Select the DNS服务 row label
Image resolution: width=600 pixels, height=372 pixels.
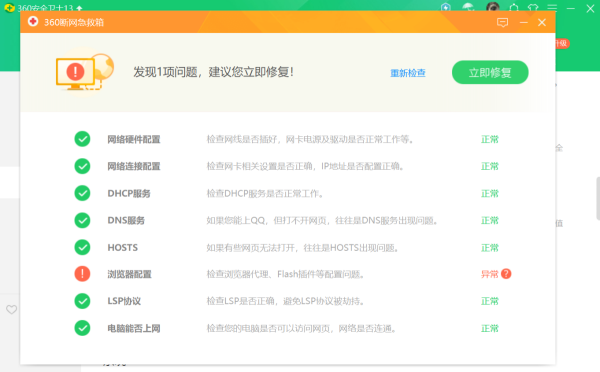click(126, 220)
